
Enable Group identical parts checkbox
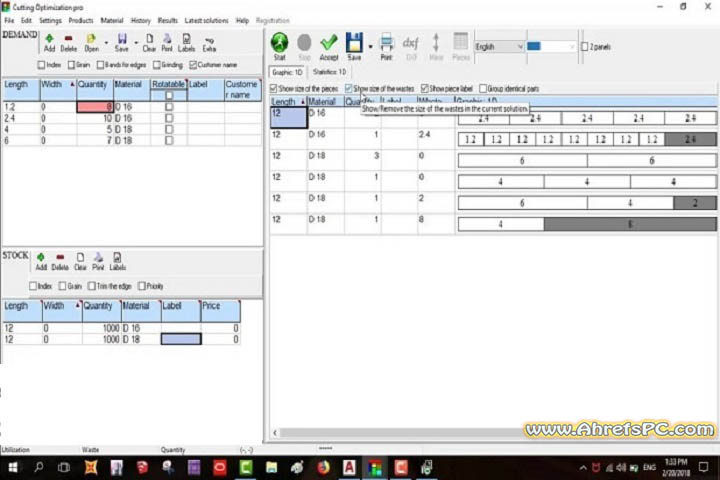pyautogui.click(x=483, y=88)
